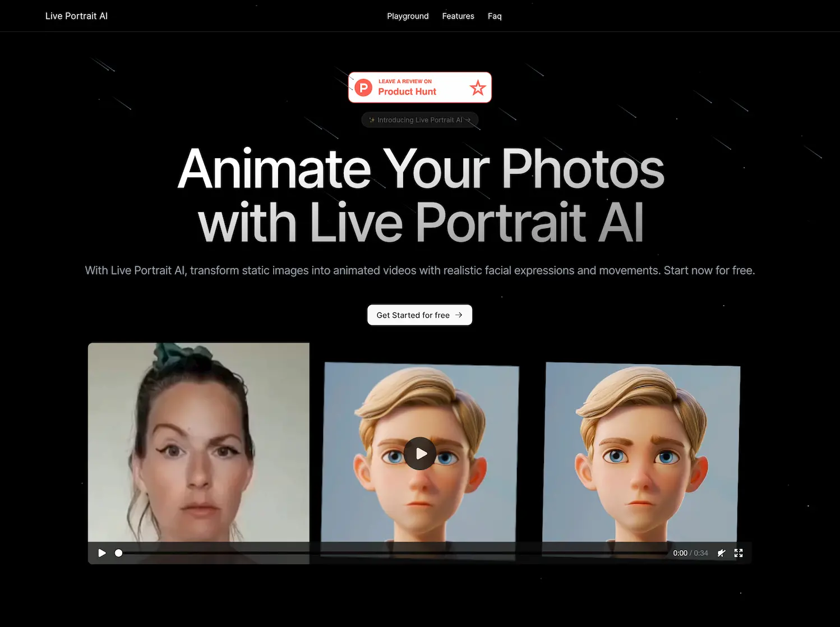The width and height of the screenshot is (840, 627).
Task: Select Features in the top navigation
Action: (x=458, y=16)
